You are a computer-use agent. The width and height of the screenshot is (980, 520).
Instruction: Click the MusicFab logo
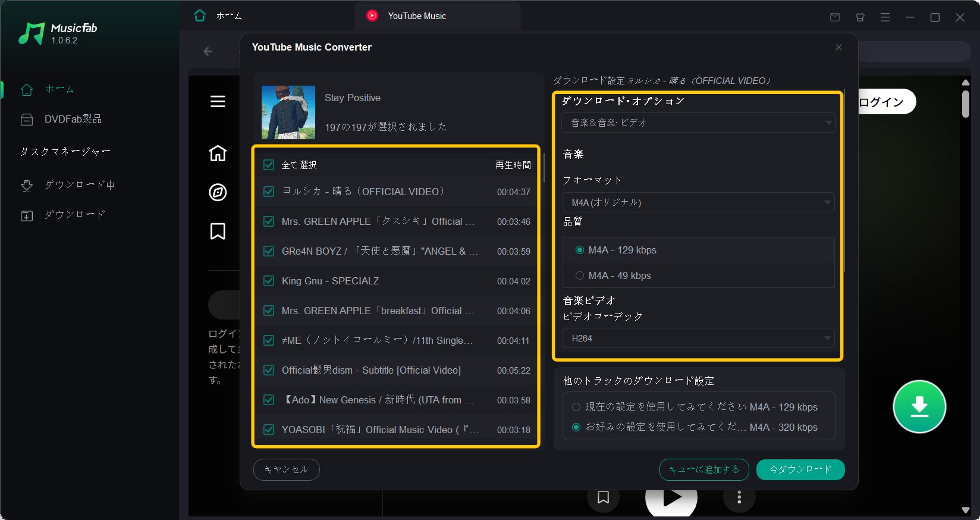(58, 34)
